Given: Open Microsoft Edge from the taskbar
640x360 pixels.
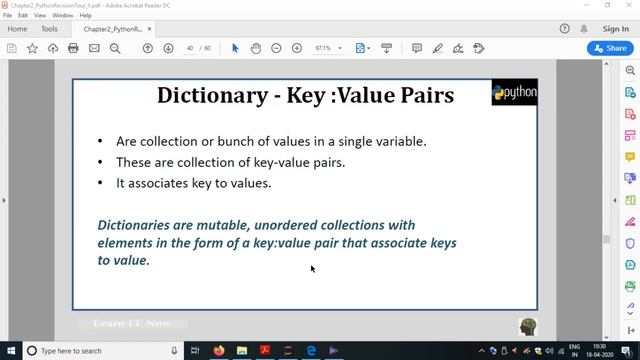Looking at the screenshot, I should click(311, 351).
